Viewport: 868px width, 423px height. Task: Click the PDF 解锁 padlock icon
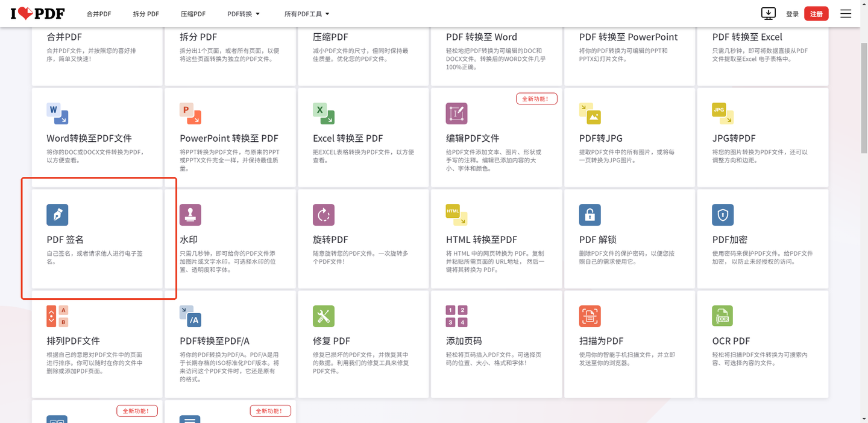coord(590,215)
